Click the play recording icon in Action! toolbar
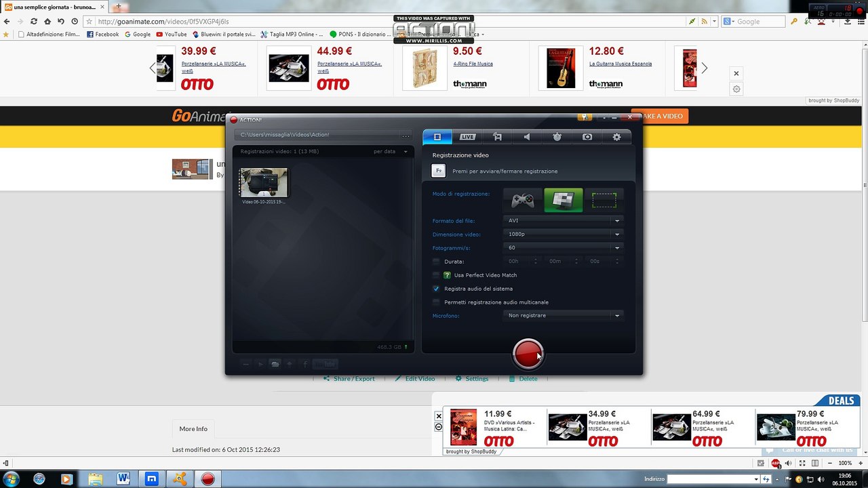Screen dimensions: 868x488 pos(260,364)
